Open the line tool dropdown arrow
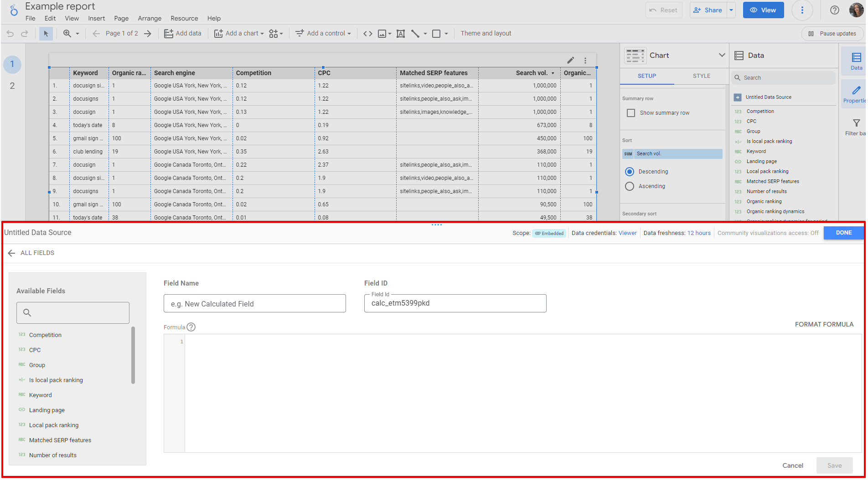The width and height of the screenshot is (868, 480). (425, 34)
